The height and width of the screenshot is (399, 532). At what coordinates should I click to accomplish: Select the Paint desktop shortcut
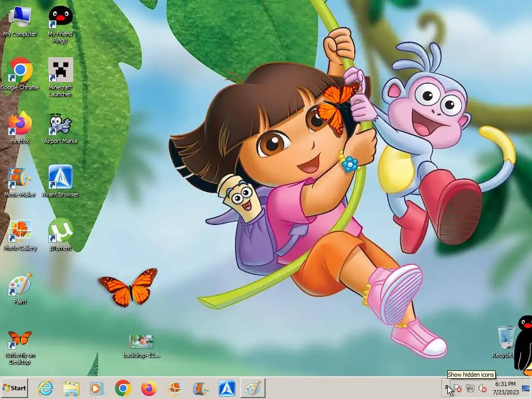click(x=20, y=288)
